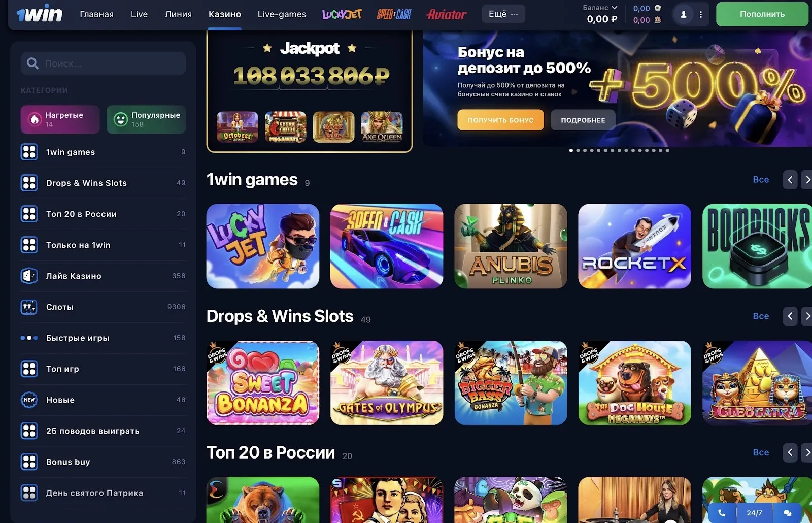812x523 pixels.
Task: Open the Anubis Plinko game thumbnail
Action: (511, 246)
